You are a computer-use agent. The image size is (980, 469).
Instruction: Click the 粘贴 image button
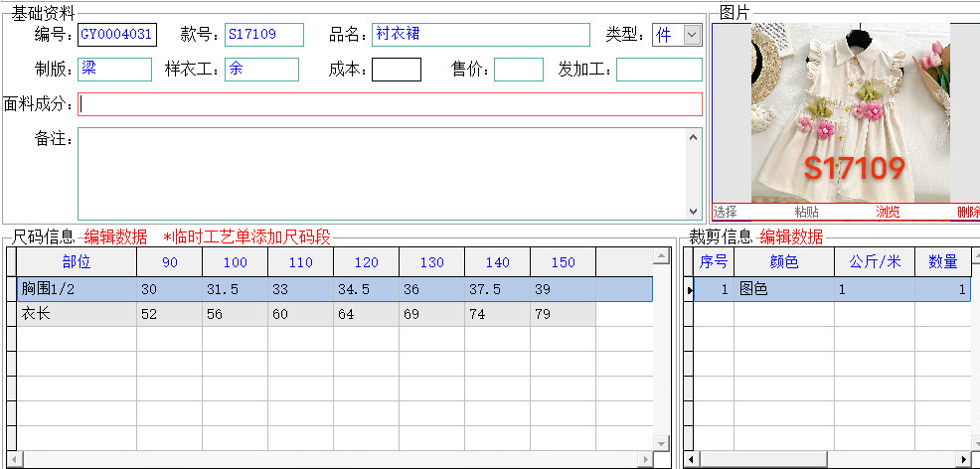806,212
